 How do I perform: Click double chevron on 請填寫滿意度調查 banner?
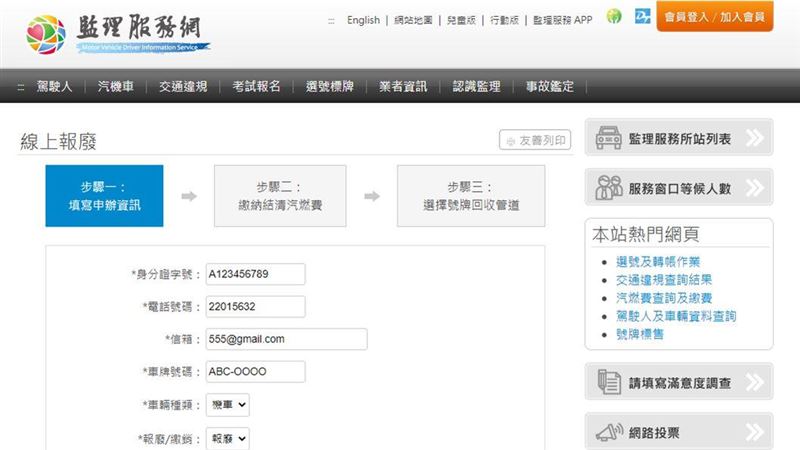point(755,382)
